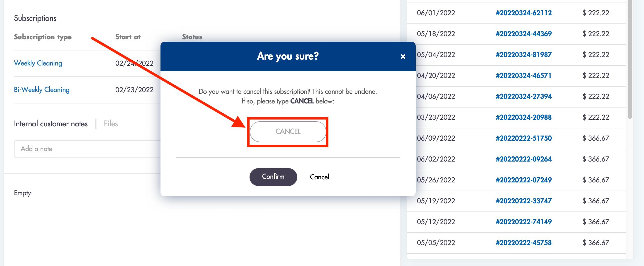Open invoice #20220222-51750
This screenshot has width=644, height=266.
[524, 138]
